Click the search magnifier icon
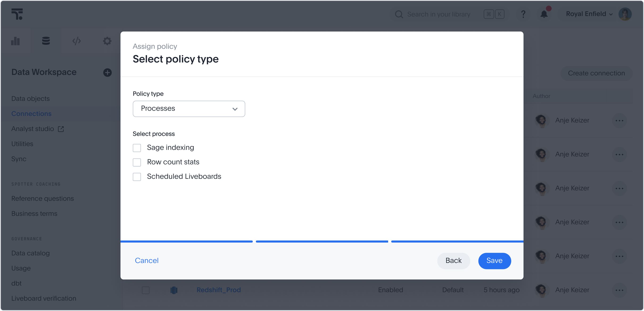This screenshot has width=644, height=311. click(x=399, y=14)
